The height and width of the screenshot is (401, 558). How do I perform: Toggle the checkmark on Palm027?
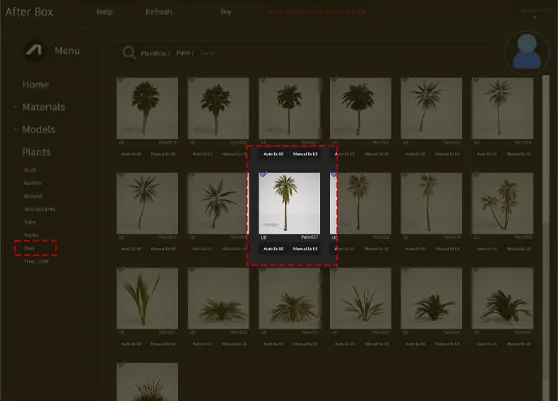[263, 174]
